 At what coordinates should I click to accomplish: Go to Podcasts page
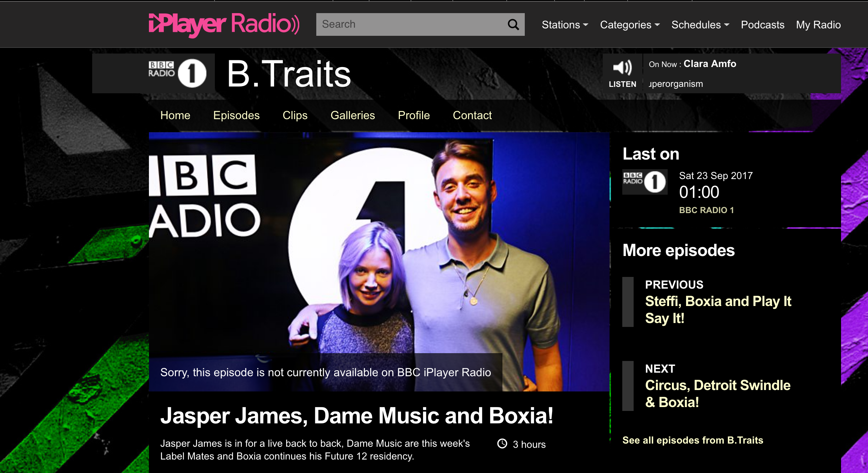[x=762, y=25]
